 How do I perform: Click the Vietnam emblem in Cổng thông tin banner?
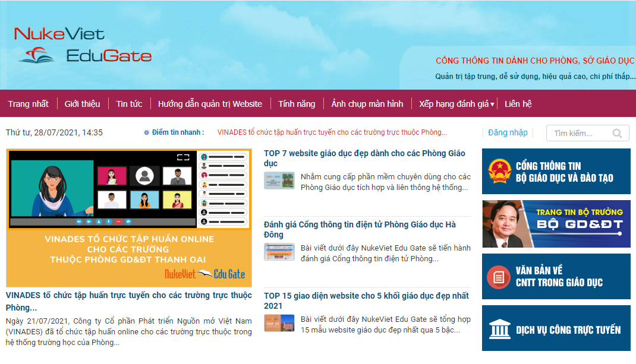pos(499,171)
